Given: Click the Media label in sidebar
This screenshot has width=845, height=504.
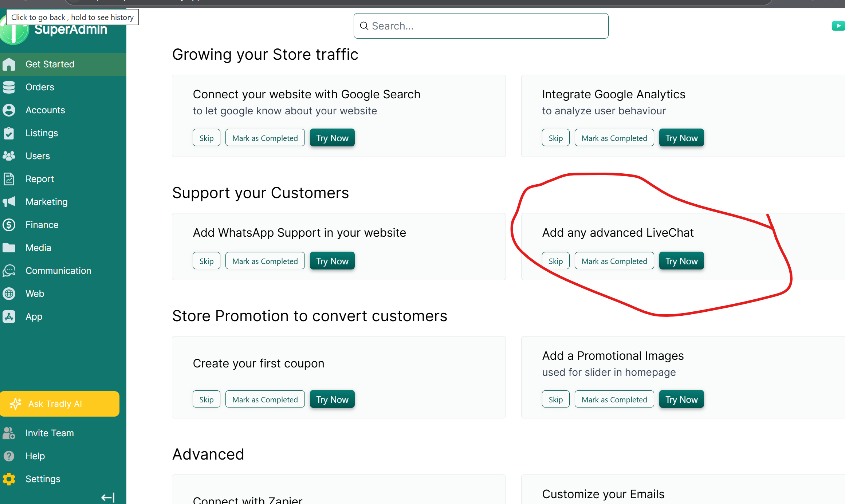Looking at the screenshot, I should click(x=38, y=248).
